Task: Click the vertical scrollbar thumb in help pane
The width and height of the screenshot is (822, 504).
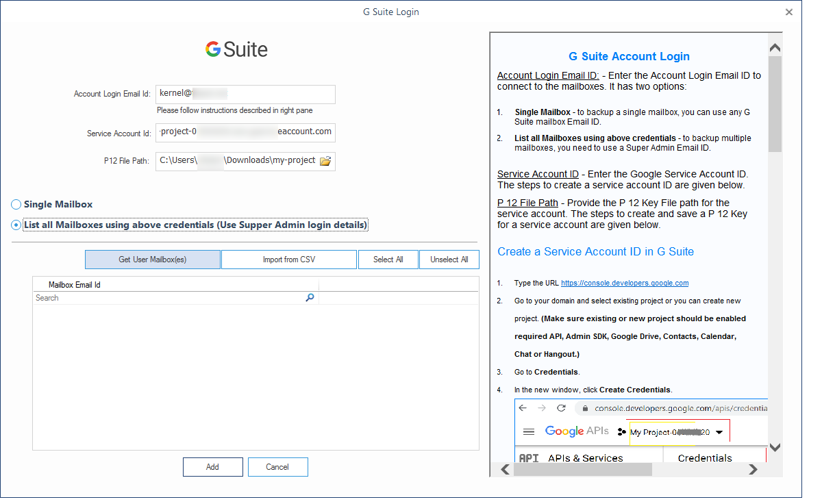Action: coord(775,104)
